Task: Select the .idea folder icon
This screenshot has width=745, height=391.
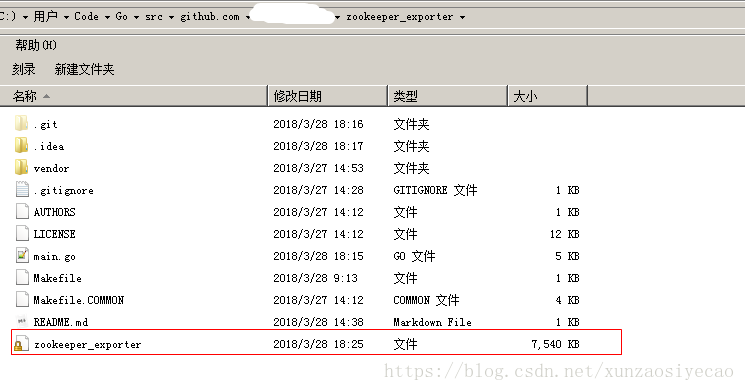Action: 21,145
